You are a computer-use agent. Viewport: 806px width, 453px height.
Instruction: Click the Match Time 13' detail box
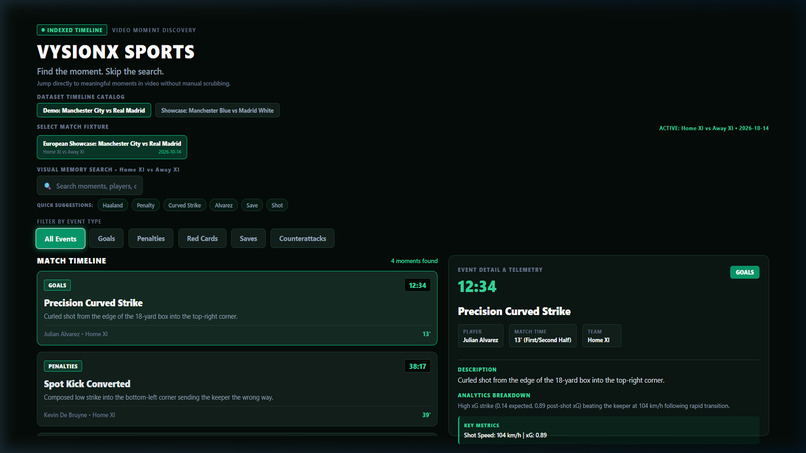coord(543,336)
